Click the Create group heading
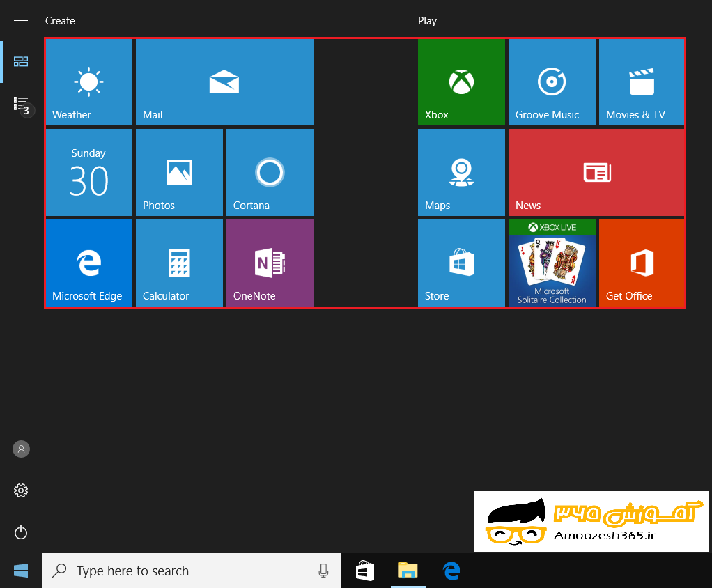This screenshot has width=712, height=588. point(60,21)
